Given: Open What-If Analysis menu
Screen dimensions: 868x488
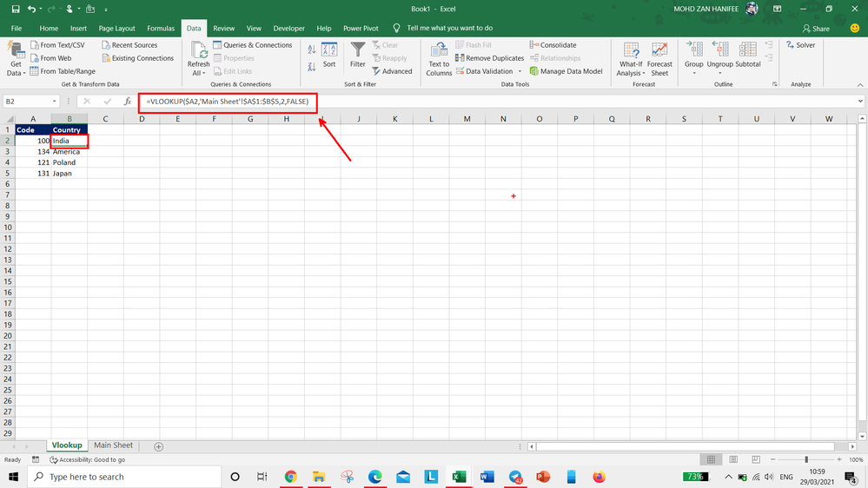Looking at the screenshot, I should [631, 59].
